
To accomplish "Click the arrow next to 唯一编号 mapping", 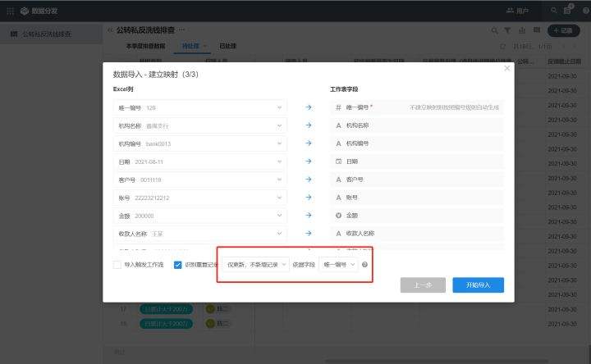I will pos(309,107).
